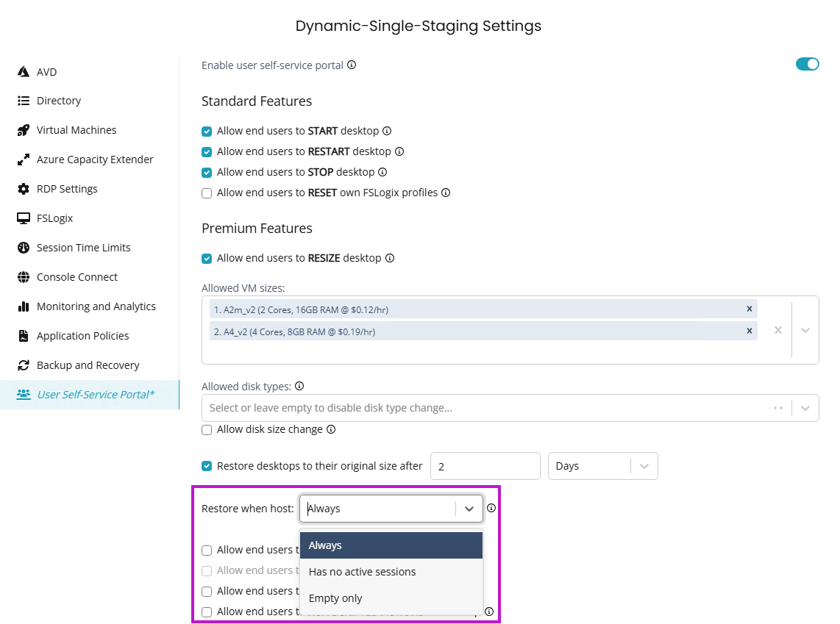
Task: Check Allow end users to RESET FSLogix profiles
Action: [x=207, y=193]
